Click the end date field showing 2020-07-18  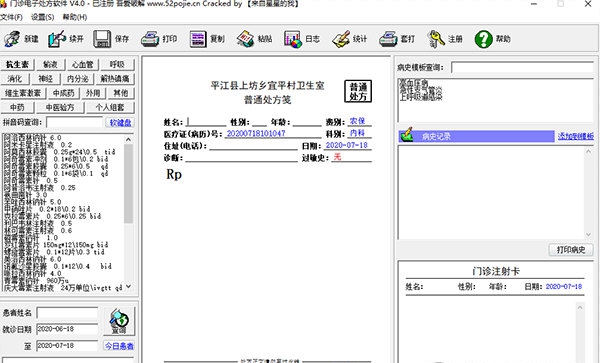tap(67, 346)
